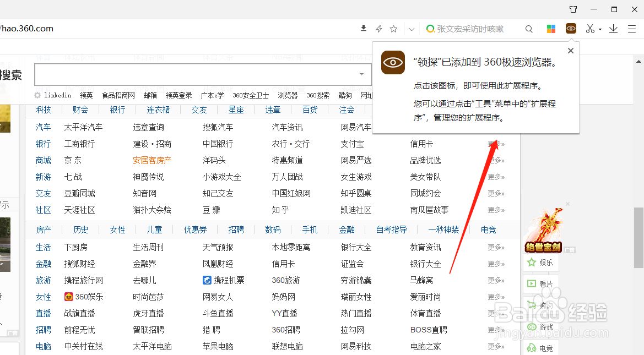Expand 更多 in the 商城 row
Screen dimensions: 644x355
(496, 160)
